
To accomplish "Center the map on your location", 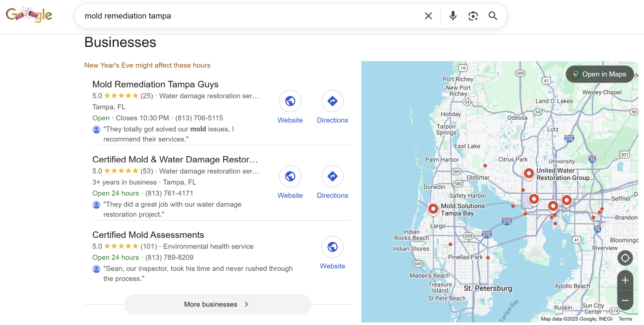I will (625, 258).
